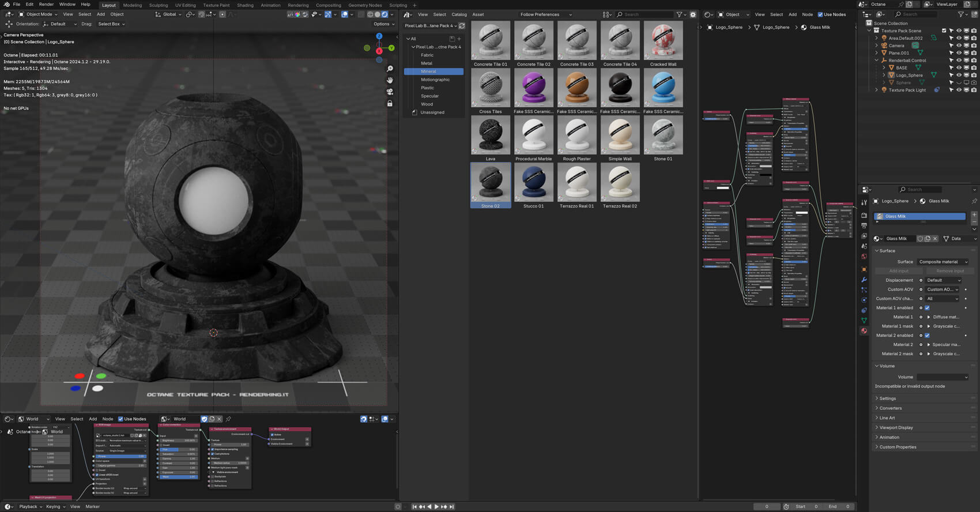Click the refresh library icon in asset browser
The image size is (980, 512).
click(x=462, y=26)
